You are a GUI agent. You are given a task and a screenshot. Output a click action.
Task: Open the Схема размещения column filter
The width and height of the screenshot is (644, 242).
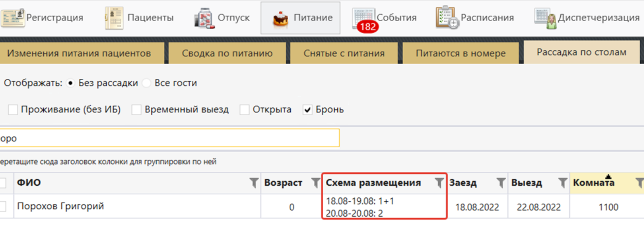point(440,183)
